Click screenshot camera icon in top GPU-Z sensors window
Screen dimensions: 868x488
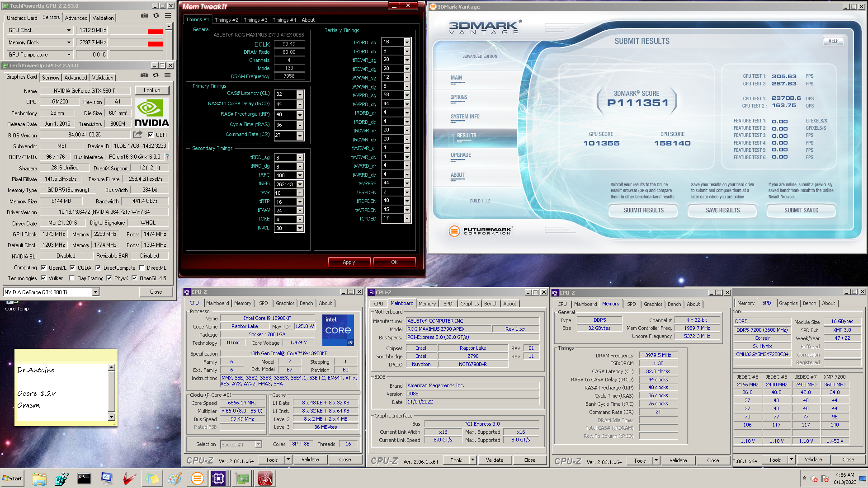pyautogui.click(x=144, y=15)
